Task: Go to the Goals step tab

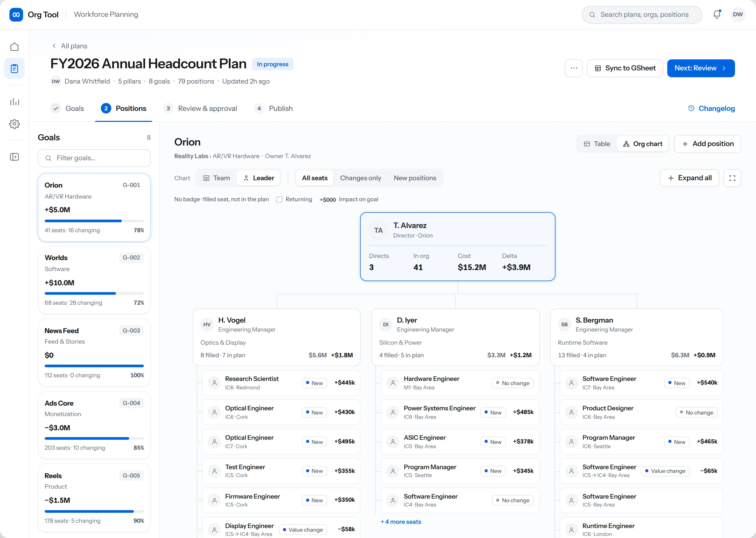Action: [x=67, y=108]
